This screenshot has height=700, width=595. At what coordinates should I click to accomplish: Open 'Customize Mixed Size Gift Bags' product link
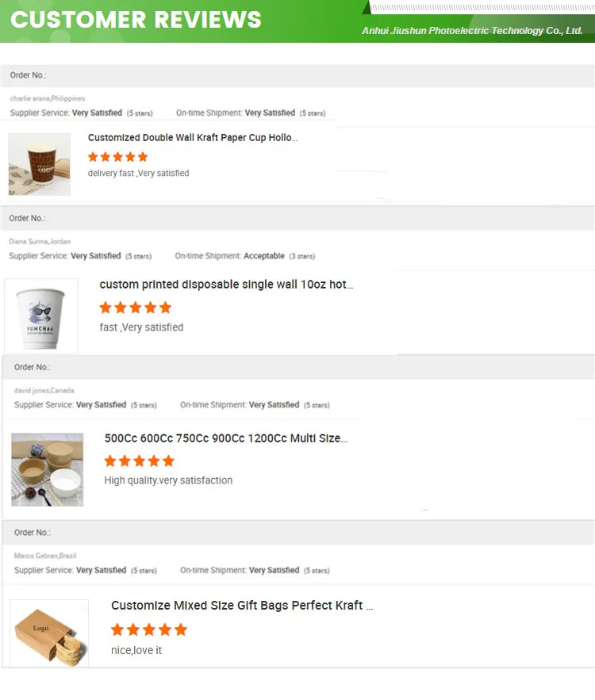coord(242,606)
